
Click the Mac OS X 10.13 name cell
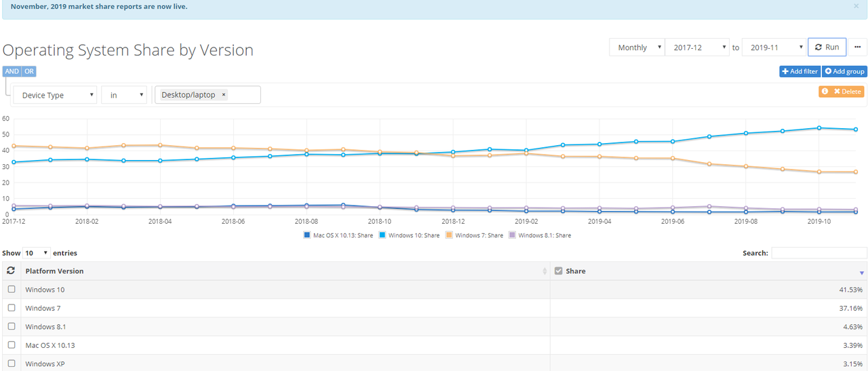click(x=285, y=345)
